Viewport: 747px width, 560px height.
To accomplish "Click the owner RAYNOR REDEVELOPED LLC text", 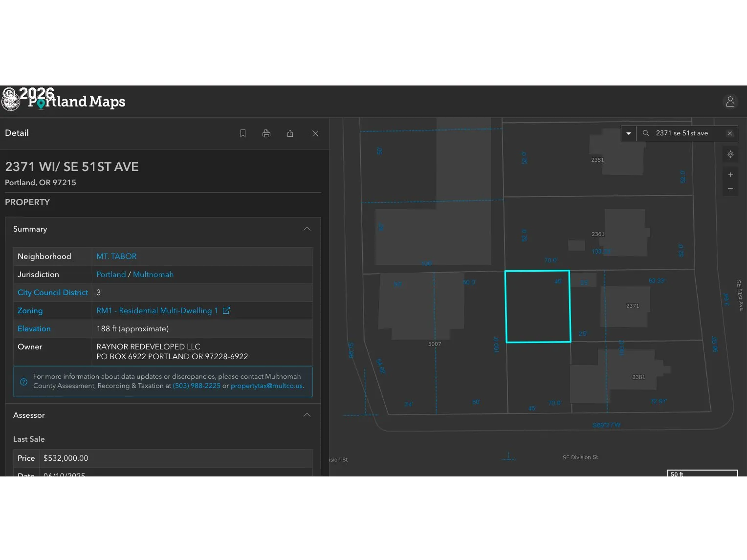I will click(x=148, y=347).
